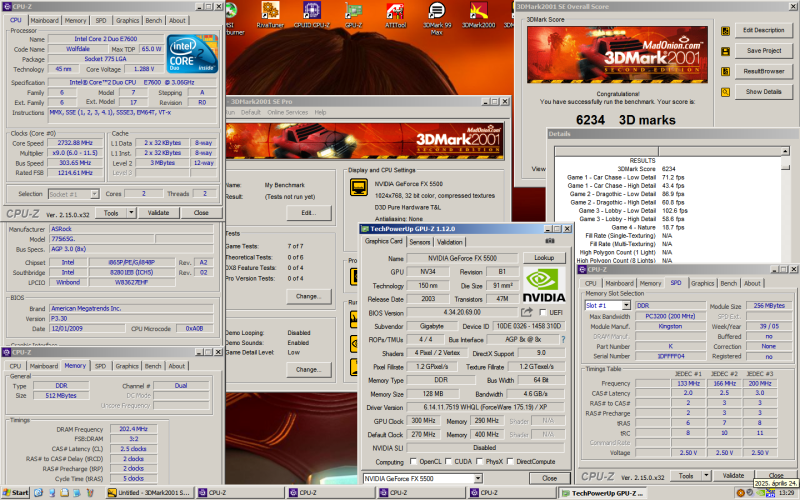Open the NVIDIA GeForce FX 5500 GPU selector dropdown
The width and height of the screenshot is (800, 500).
tap(478, 479)
